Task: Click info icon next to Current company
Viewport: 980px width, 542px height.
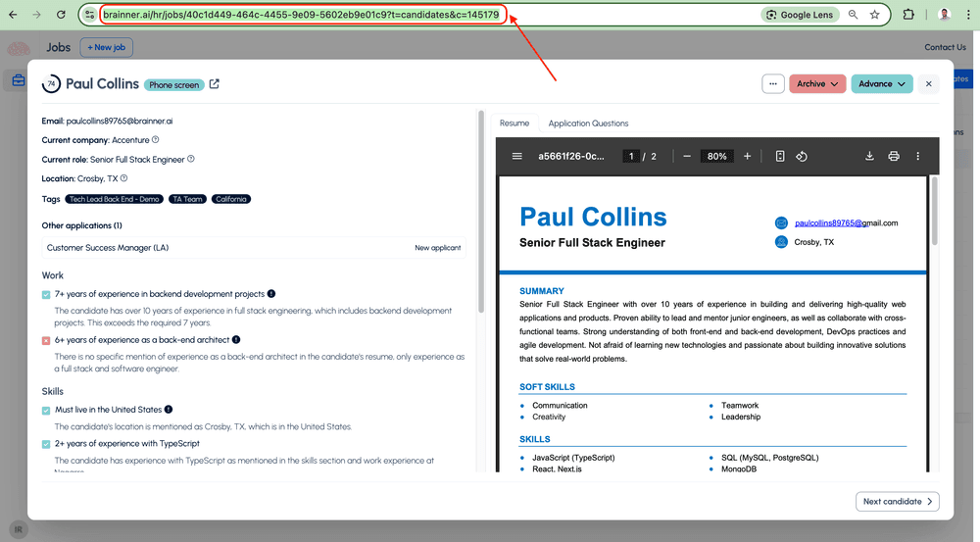Action: 155,140
